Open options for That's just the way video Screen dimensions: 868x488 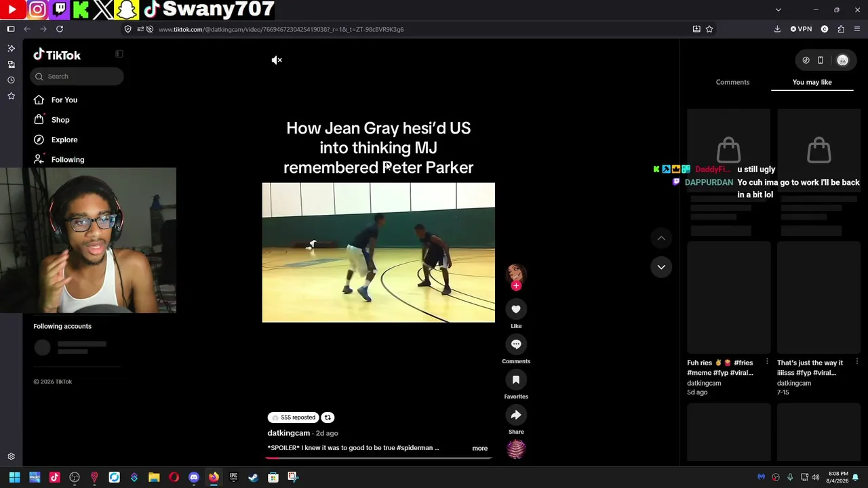point(857,362)
